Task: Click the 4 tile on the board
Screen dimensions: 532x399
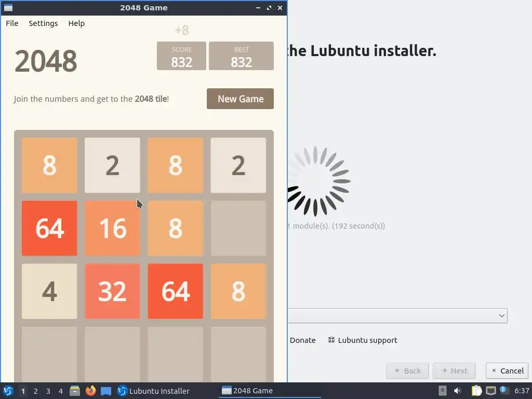Action: point(49,291)
